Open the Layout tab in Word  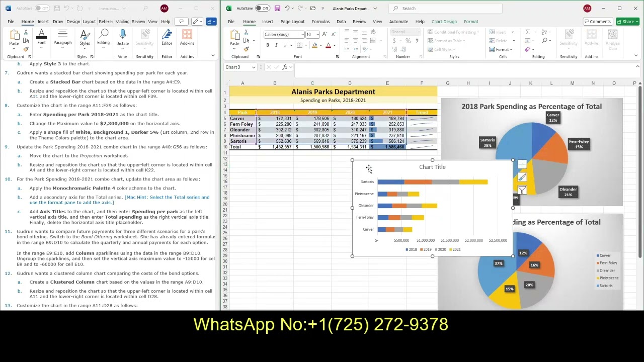pos(89,22)
